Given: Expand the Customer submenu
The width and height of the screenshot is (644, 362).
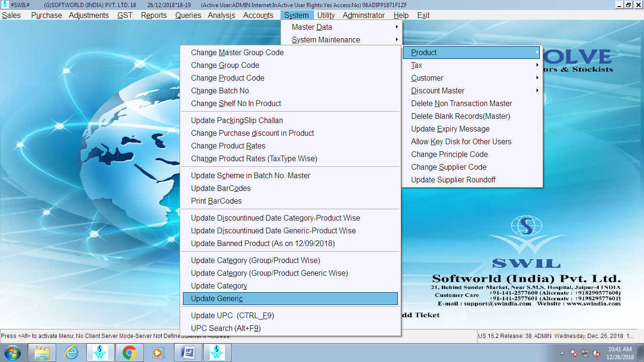Looking at the screenshot, I should pyautogui.click(x=472, y=78).
